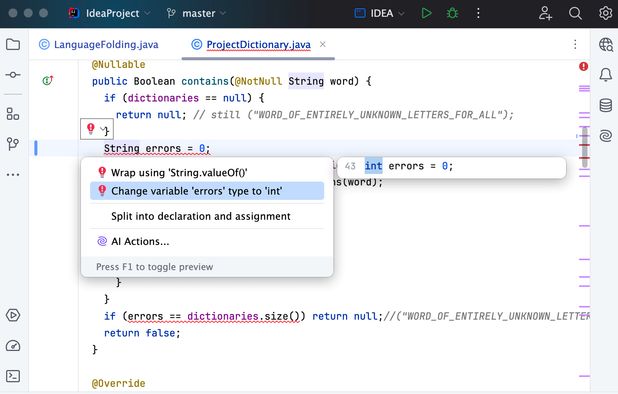Open the IDEA run configuration dropdown
The width and height of the screenshot is (618, 394).
click(x=380, y=13)
